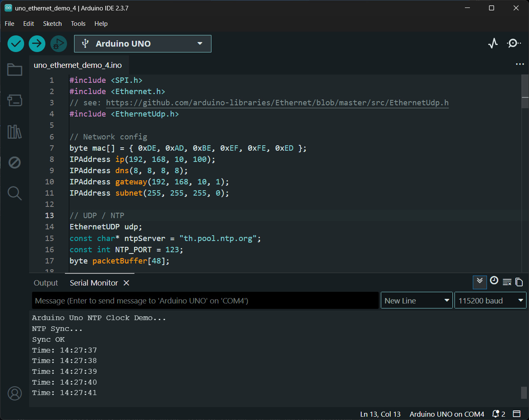Viewport: 529px width, 420px height.
Task: Start the debugger from the toolbar
Action: (x=59, y=44)
